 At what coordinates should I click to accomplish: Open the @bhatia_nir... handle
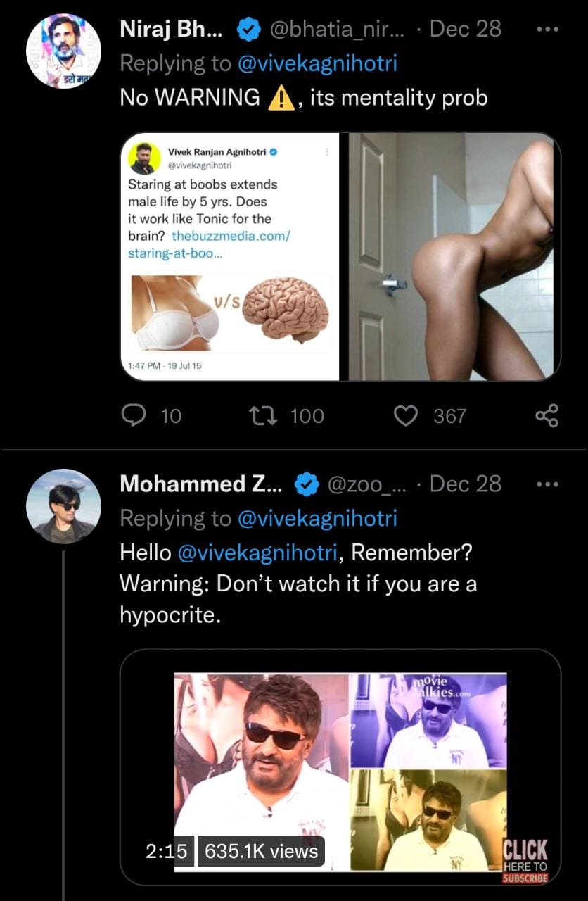pyautogui.click(x=335, y=29)
